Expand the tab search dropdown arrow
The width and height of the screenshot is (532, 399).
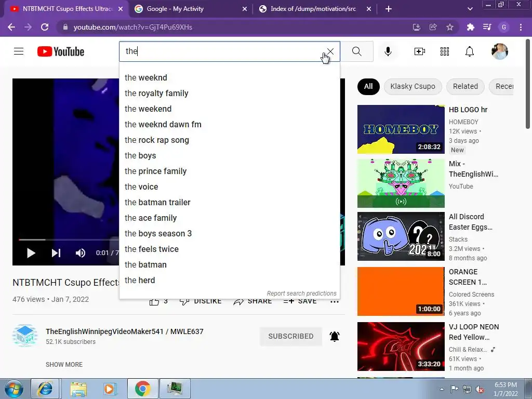470,9
